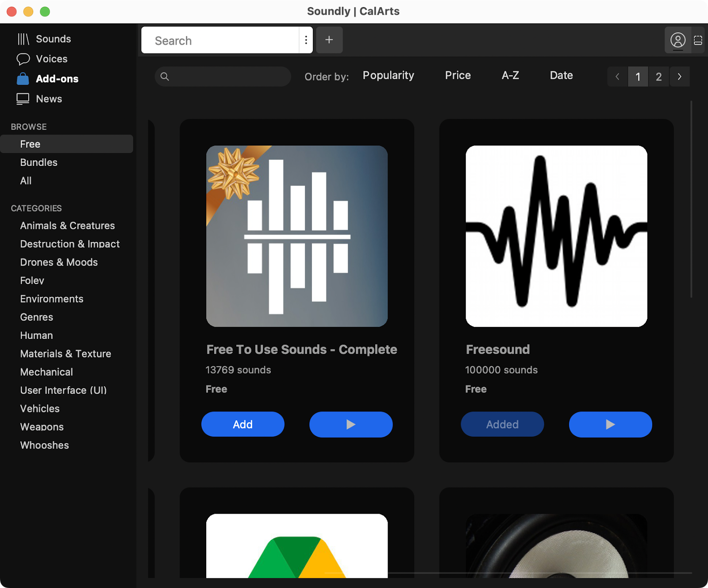
Task: Toggle the compact window mode icon
Action: (698, 40)
